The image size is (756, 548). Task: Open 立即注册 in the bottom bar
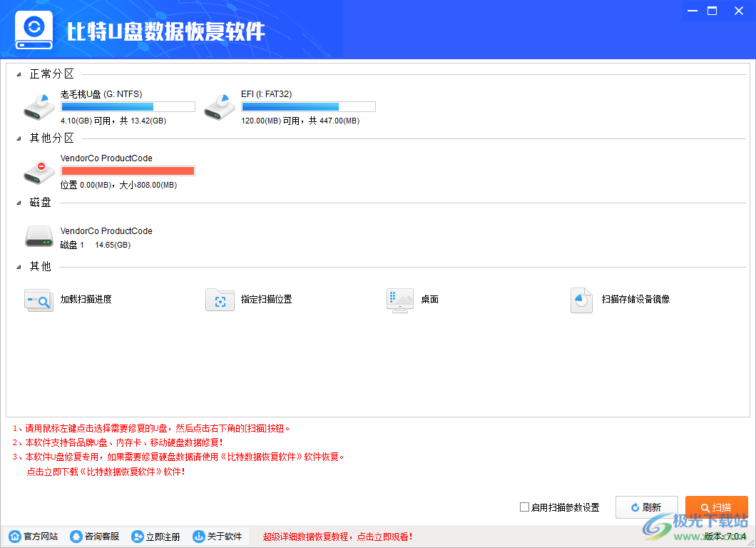(x=163, y=537)
